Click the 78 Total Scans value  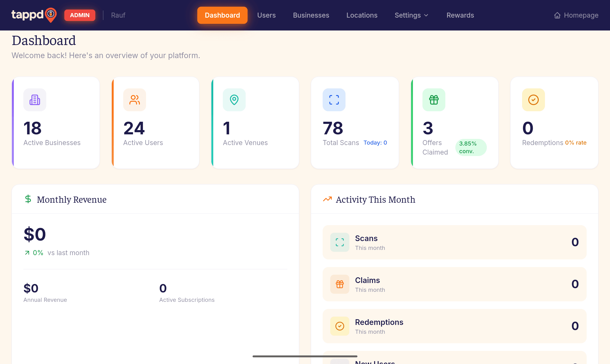pos(333,128)
